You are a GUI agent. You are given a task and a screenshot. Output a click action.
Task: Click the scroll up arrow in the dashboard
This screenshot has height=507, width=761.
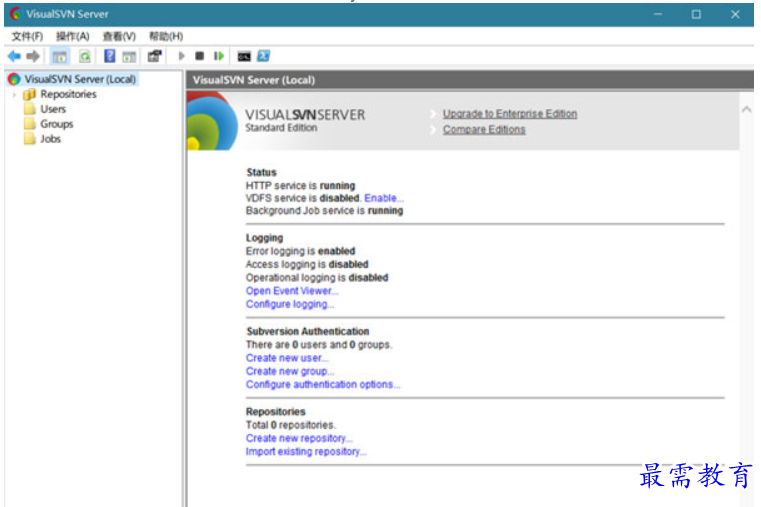(746, 110)
